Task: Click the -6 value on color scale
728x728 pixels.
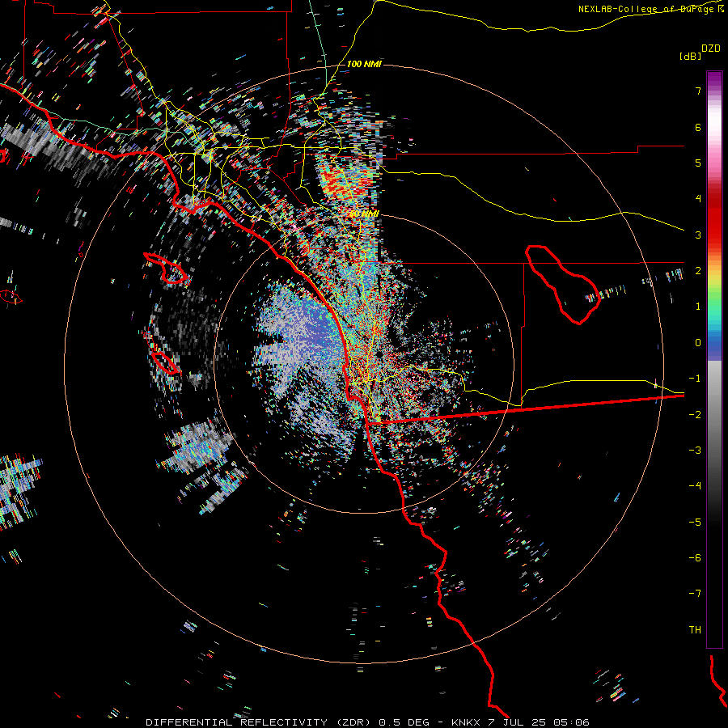Action: (695, 558)
